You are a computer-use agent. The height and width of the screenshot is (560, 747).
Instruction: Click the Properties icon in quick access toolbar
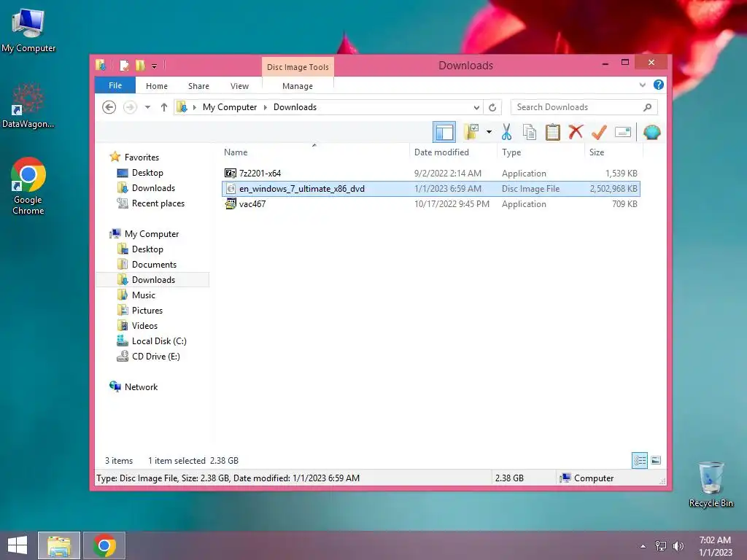pyautogui.click(x=124, y=65)
